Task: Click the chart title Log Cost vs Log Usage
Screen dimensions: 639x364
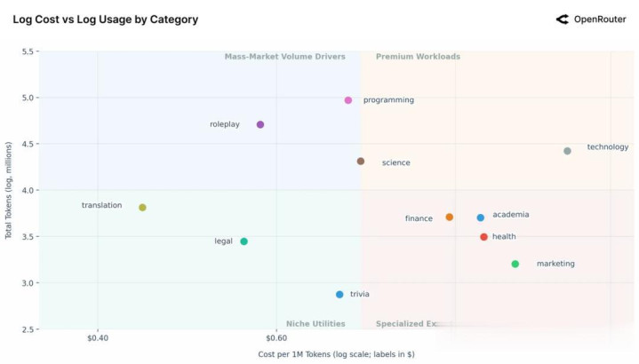Action: [106, 20]
